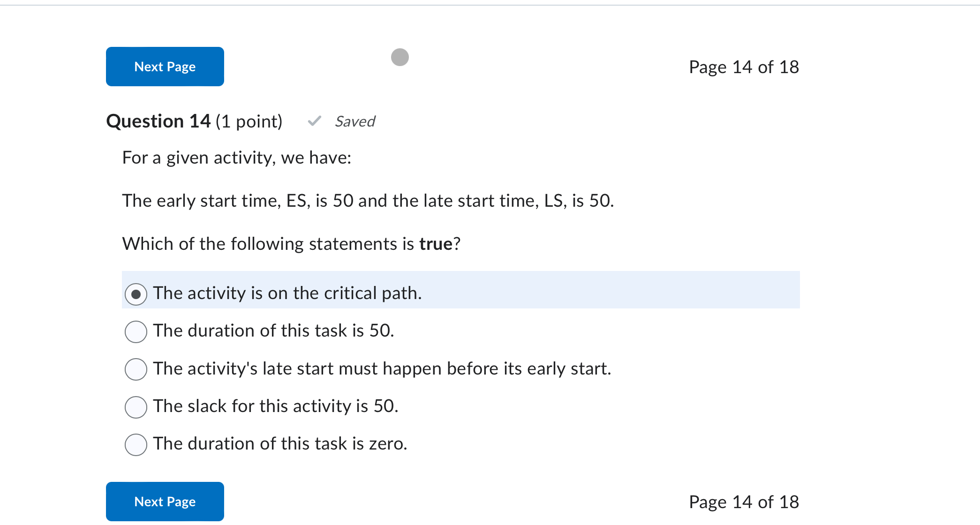Select 'The slack for this activity is 50'
The width and height of the screenshot is (980, 525).
click(x=136, y=407)
